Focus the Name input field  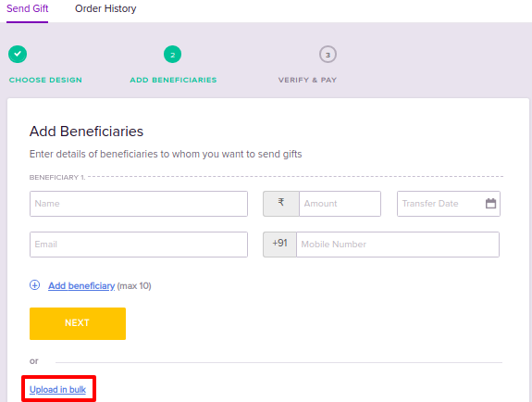coord(139,204)
